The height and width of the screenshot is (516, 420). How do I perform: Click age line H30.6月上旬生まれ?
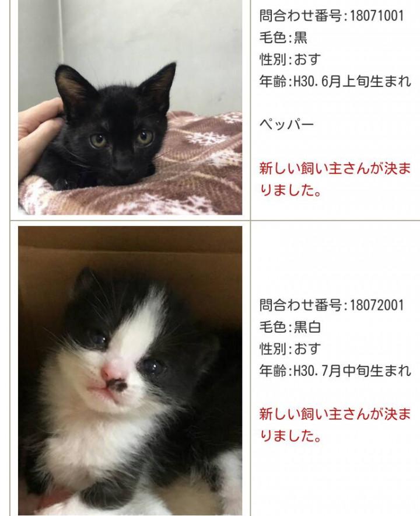tap(335, 81)
